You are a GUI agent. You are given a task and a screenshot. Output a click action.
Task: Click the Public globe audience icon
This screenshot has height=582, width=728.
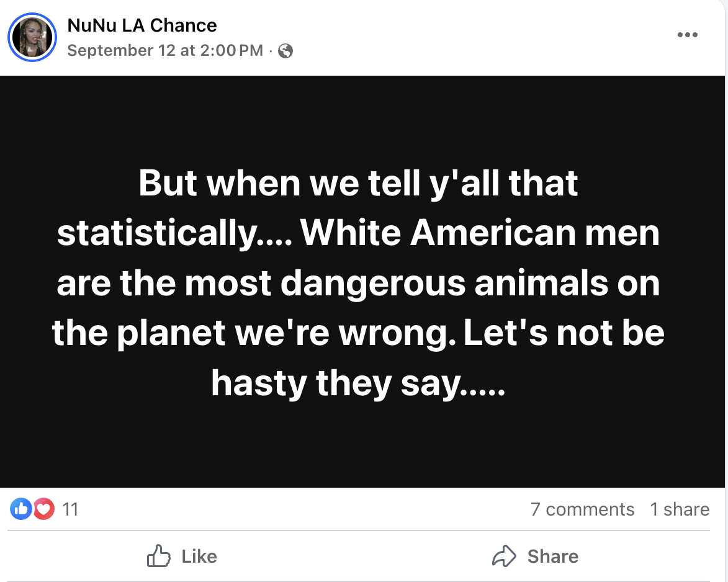pos(285,51)
